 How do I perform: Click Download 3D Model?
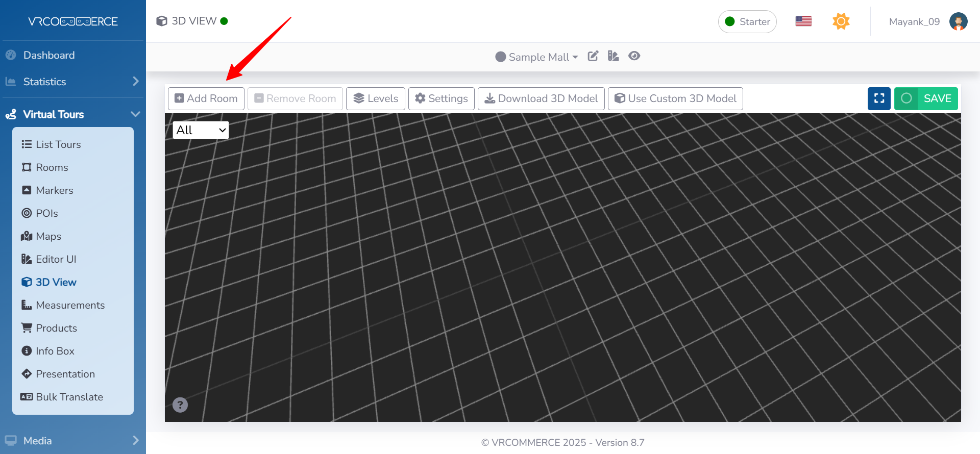coord(541,98)
